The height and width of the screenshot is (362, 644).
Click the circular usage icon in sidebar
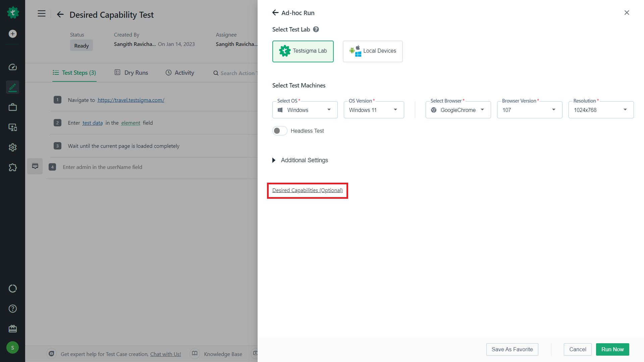(x=13, y=289)
